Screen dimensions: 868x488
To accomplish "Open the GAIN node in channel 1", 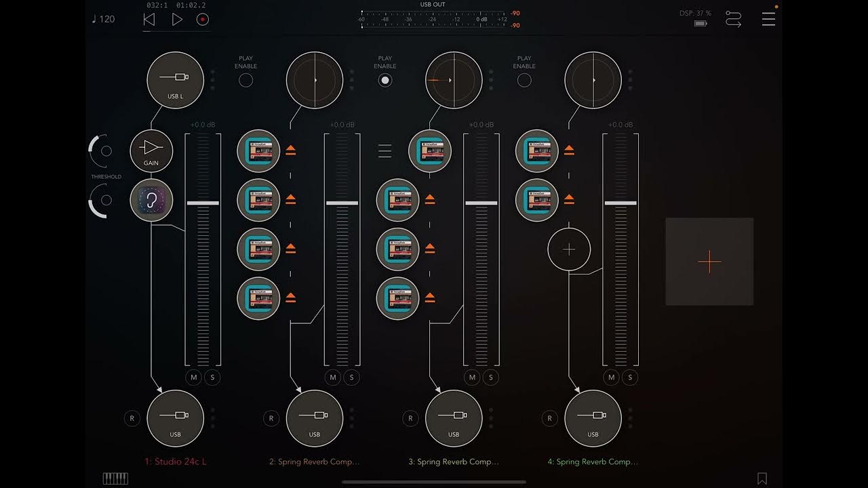I will [x=151, y=151].
